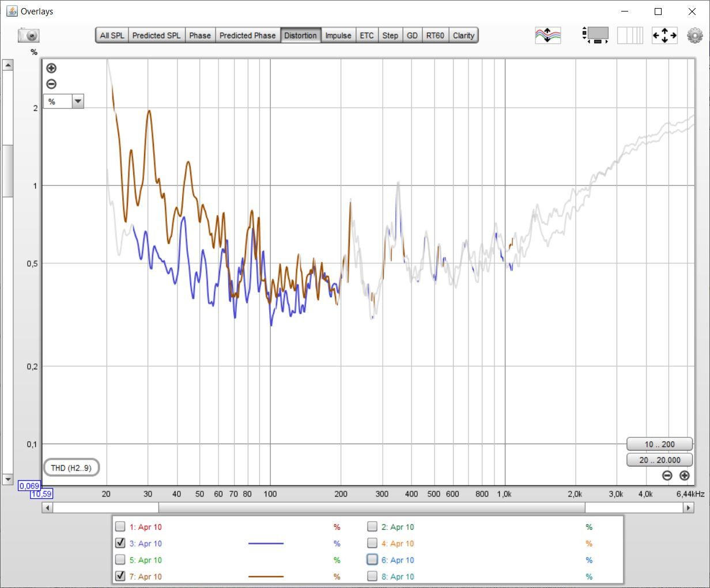Click blue line swatch for trace 3
The width and height of the screenshot is (710, 588).
266,543
